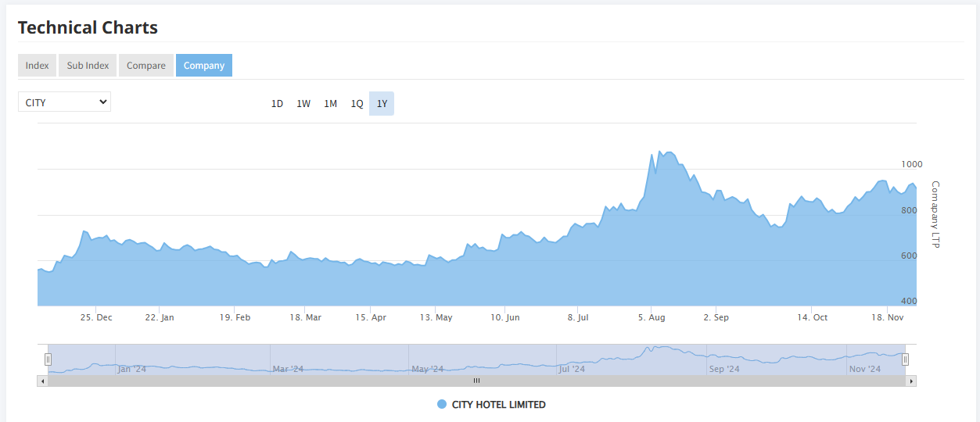
Task: Click May '24 in the navigator
Action: click(427, 369)
